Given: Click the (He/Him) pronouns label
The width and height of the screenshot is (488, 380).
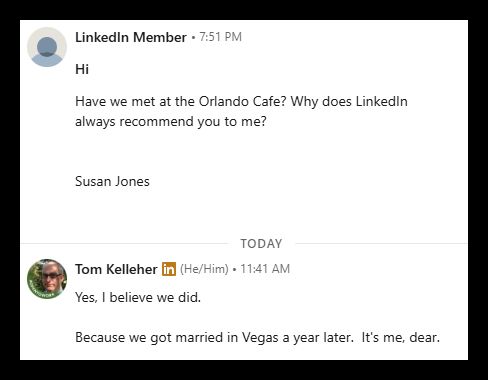Looking at the screenshot, I should pos(204,269).
